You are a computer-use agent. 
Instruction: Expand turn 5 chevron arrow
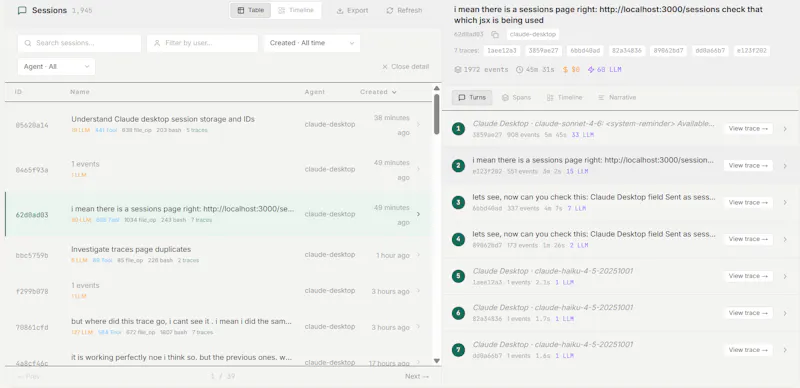(x=785, y=276)
